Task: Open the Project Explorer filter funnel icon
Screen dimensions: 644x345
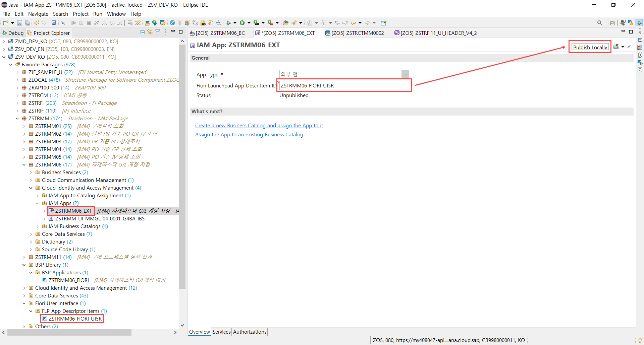Action: [158, 32]
